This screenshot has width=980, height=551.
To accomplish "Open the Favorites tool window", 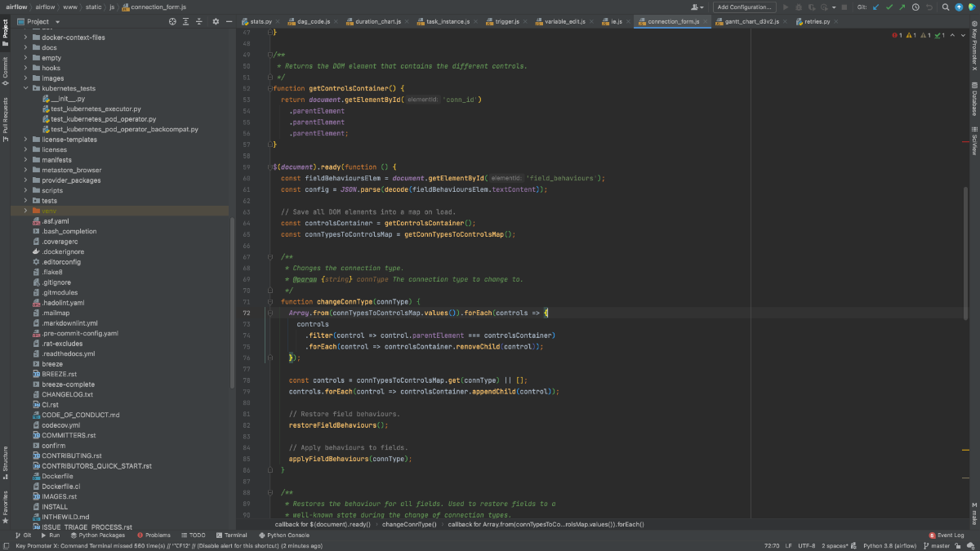I will click(5, 506).
